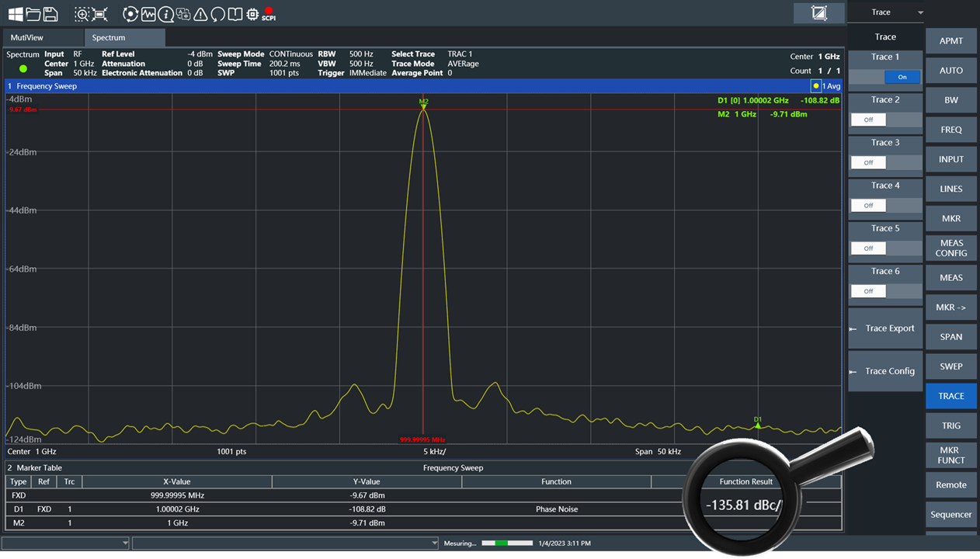This screenshot has width=980, height=559.
Task: Click the green Spectrum status indicator dot
Action: [x=23, y=69]
